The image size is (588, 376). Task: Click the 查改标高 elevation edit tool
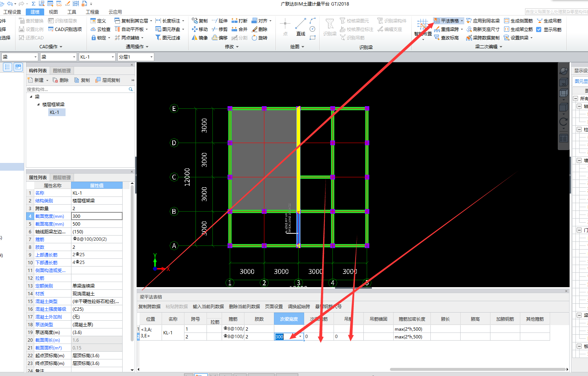coord(446,38)
